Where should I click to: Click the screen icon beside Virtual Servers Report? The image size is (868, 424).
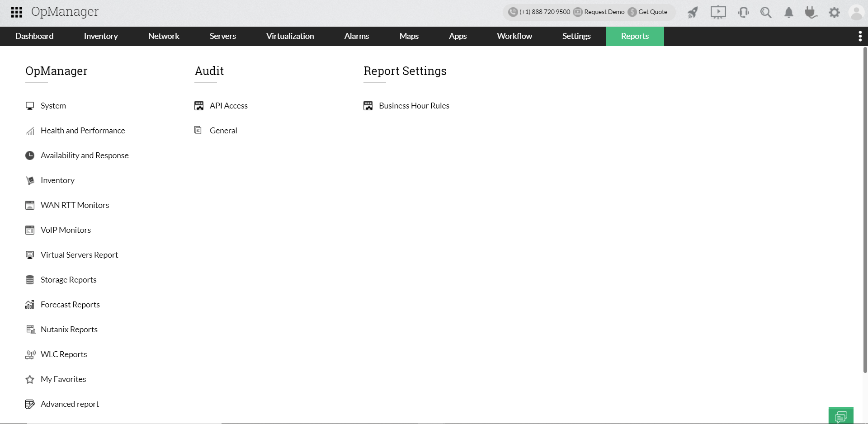coord(30,255)
